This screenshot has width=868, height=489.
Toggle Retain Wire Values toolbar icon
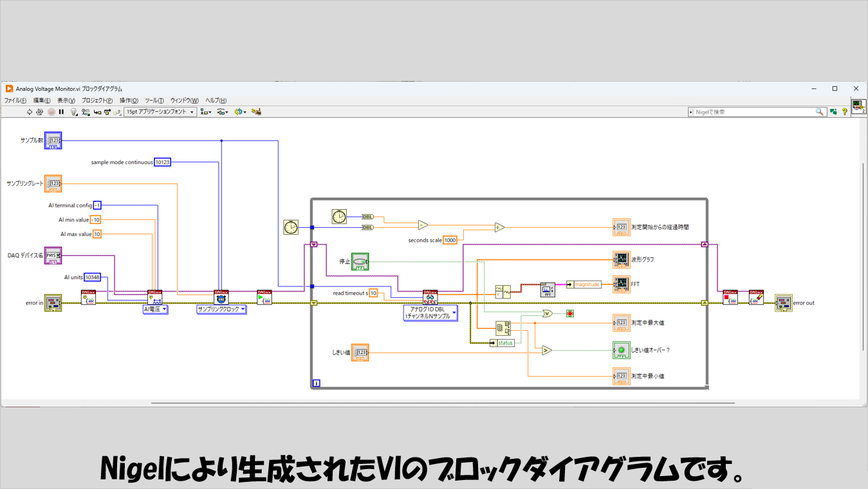coord(84,112)
